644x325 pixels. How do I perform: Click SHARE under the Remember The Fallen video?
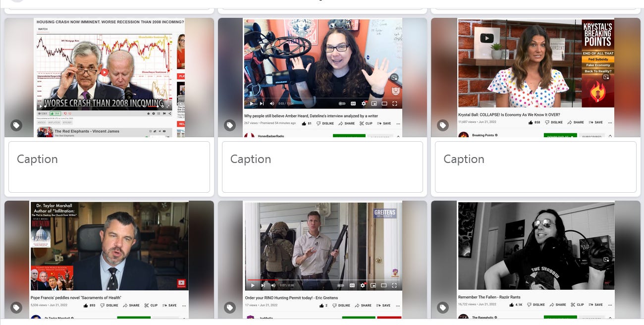click(x=557, y=305)
